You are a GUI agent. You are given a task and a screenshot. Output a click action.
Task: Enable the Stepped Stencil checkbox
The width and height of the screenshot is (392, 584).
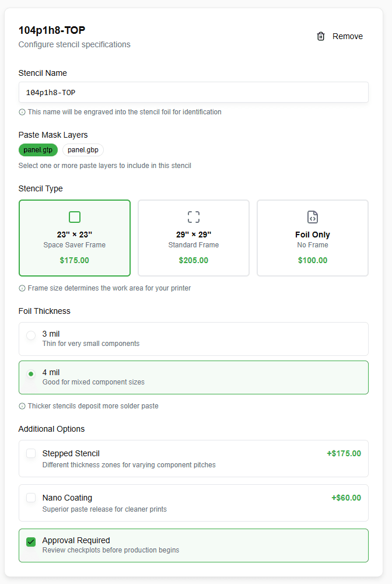[31, 453]
